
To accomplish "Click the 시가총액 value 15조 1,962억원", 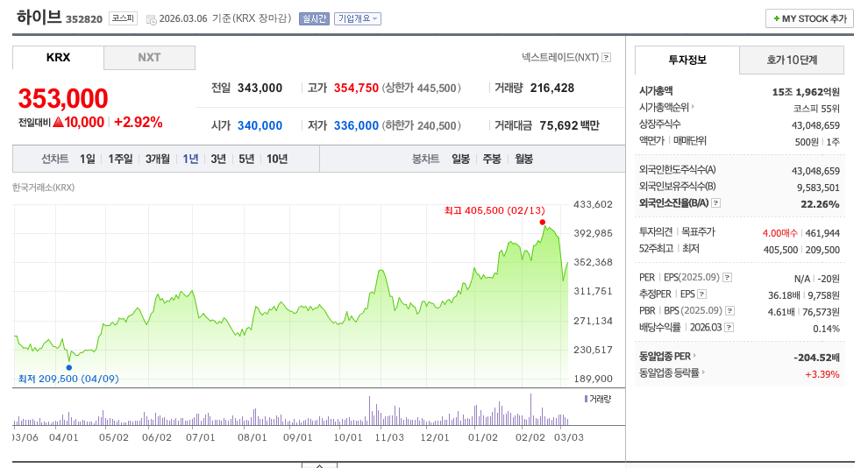I will point(806,92).
